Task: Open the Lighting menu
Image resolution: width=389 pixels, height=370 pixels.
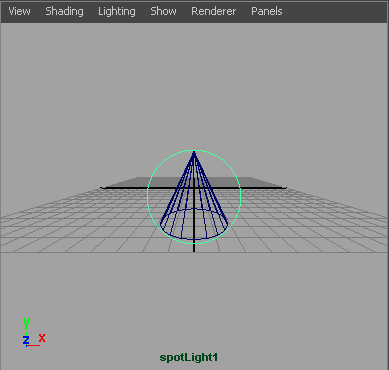Action: coord(117,11)
